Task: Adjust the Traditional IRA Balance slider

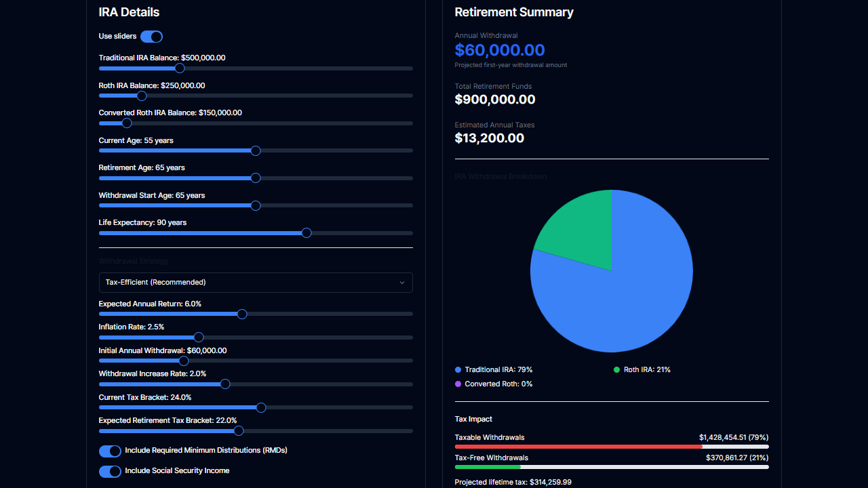Action: pos(179,68)
